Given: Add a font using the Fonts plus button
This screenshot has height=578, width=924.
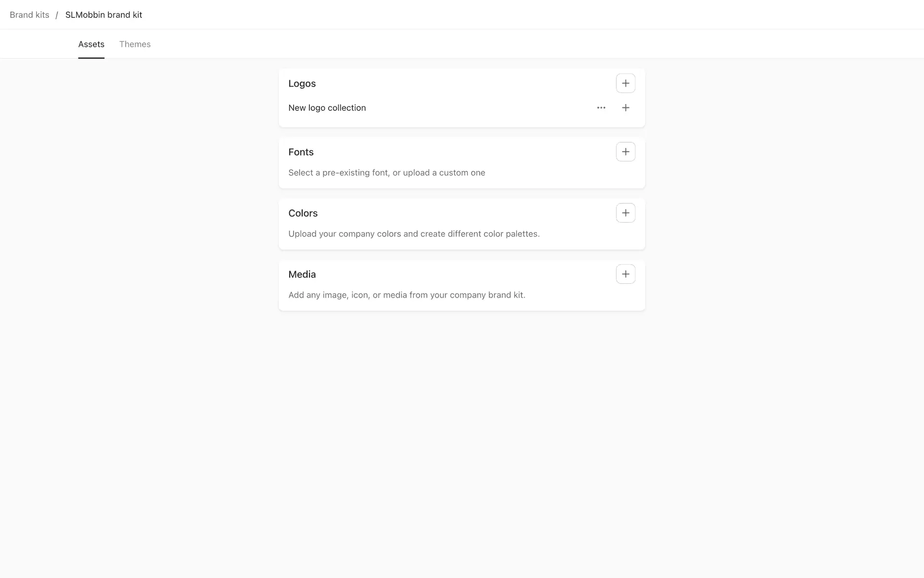Looking at the screenshot, I should [625, 152].
